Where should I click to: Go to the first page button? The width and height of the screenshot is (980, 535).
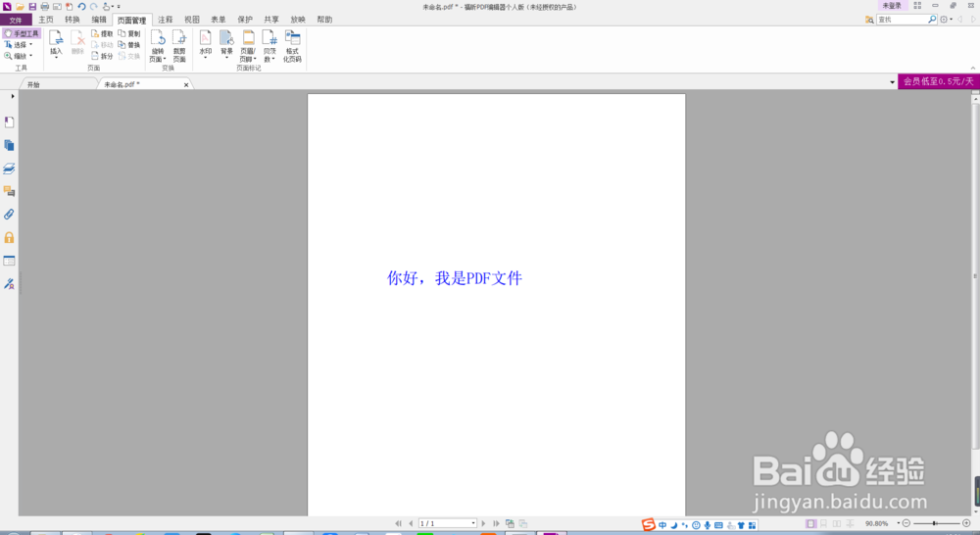point(398,524)
